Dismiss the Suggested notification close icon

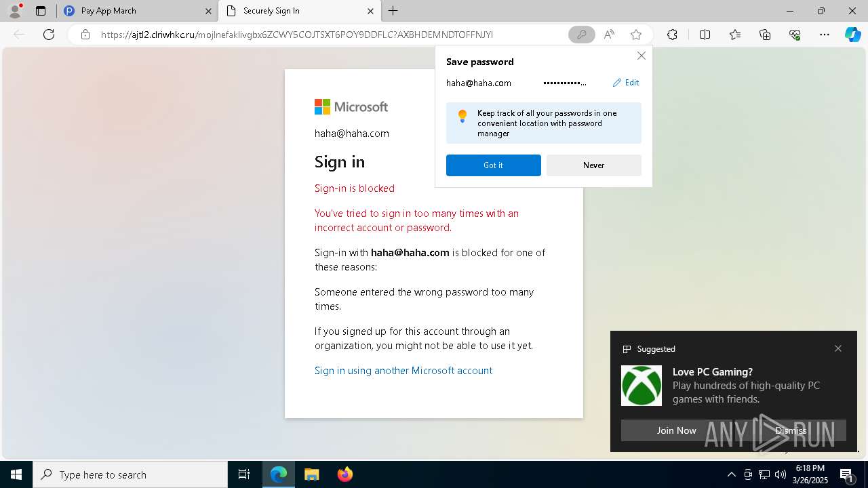[838, 348]
